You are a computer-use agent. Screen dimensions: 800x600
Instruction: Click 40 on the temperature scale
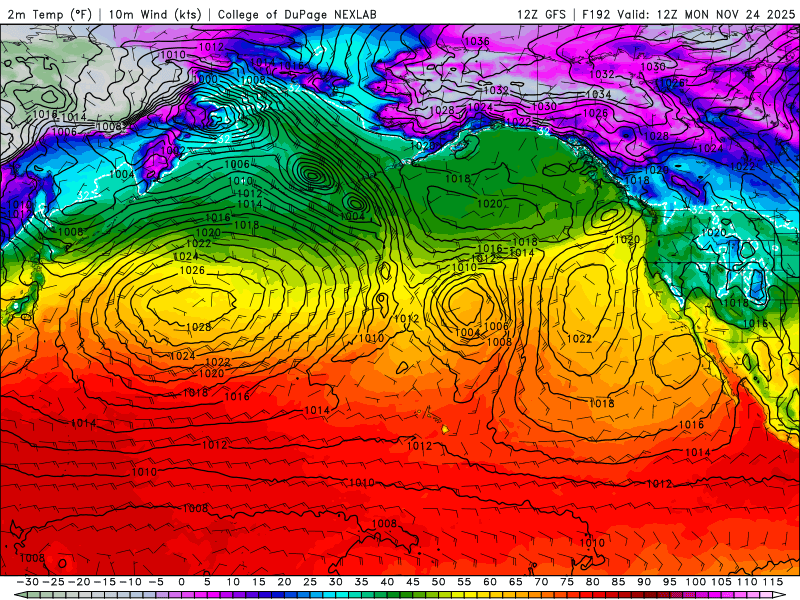pyautogui.click(x=387, y=582)
